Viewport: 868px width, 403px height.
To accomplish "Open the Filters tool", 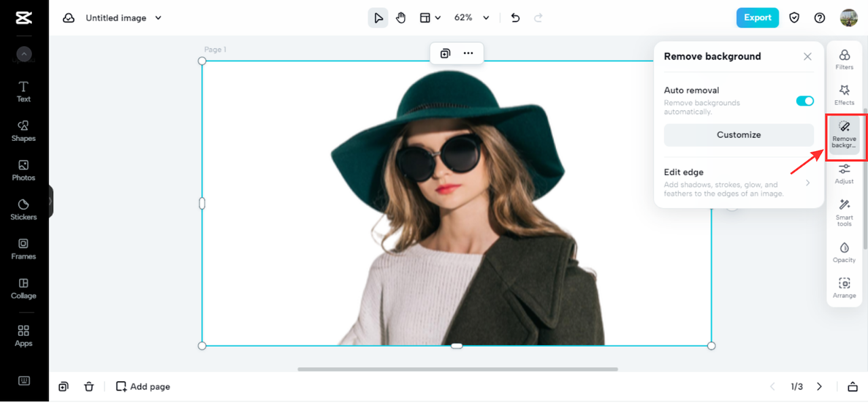I will [x=844, y=60].
